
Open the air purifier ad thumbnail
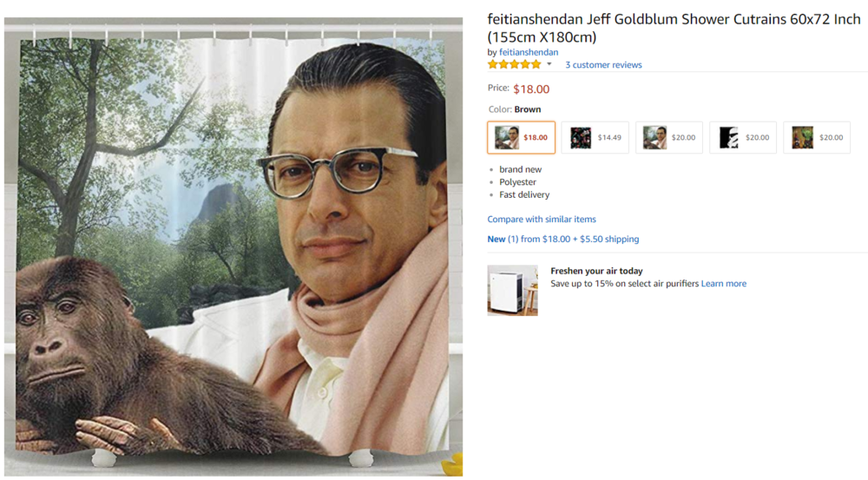513,290
